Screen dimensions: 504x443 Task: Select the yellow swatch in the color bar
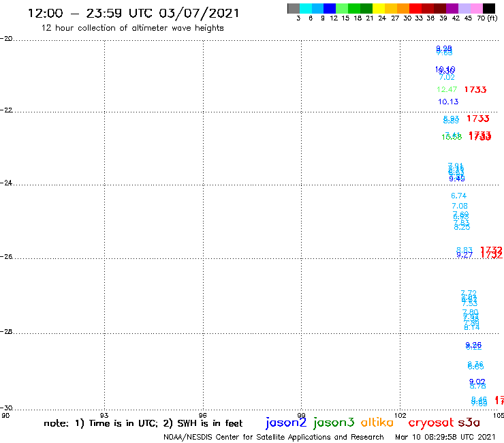click(379, 9)
